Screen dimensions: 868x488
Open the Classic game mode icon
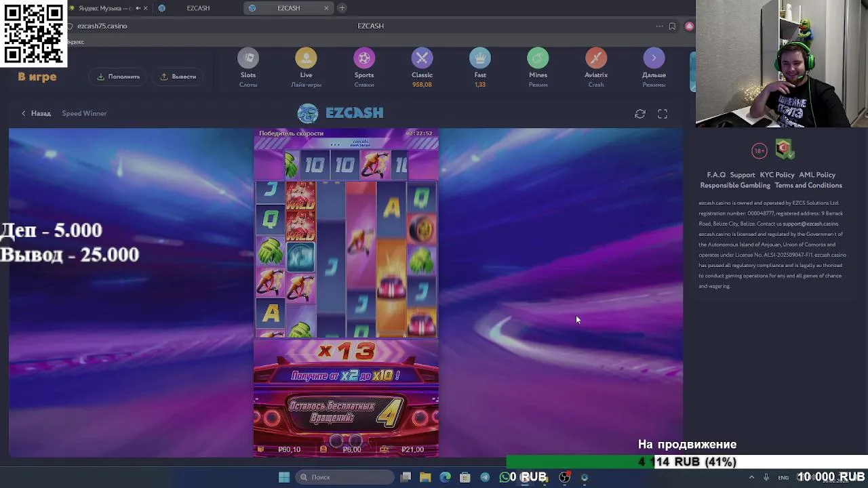pos(422,58)
